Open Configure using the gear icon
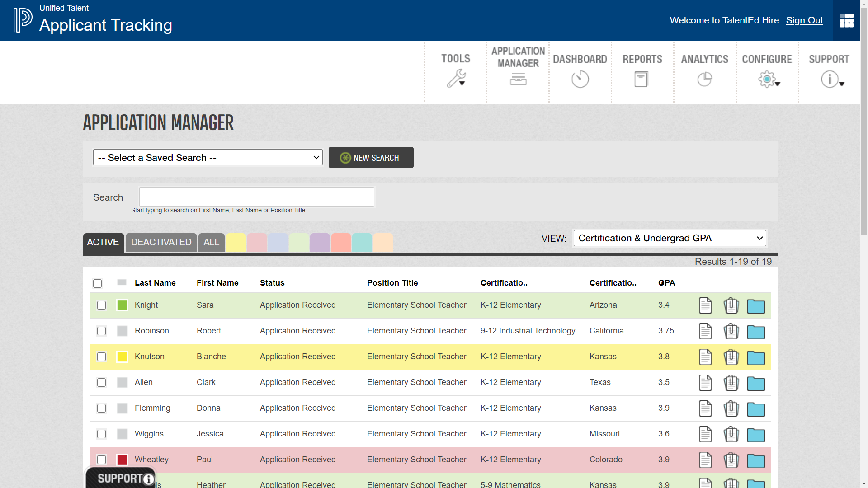This screenshot has width=868, height=488. [x=767, y=79]
